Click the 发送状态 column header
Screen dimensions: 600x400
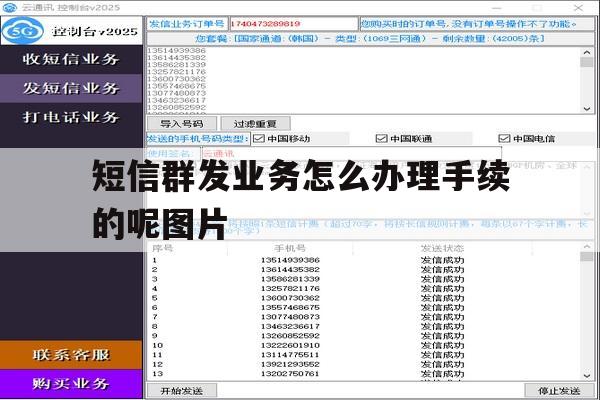click(442, 248)
